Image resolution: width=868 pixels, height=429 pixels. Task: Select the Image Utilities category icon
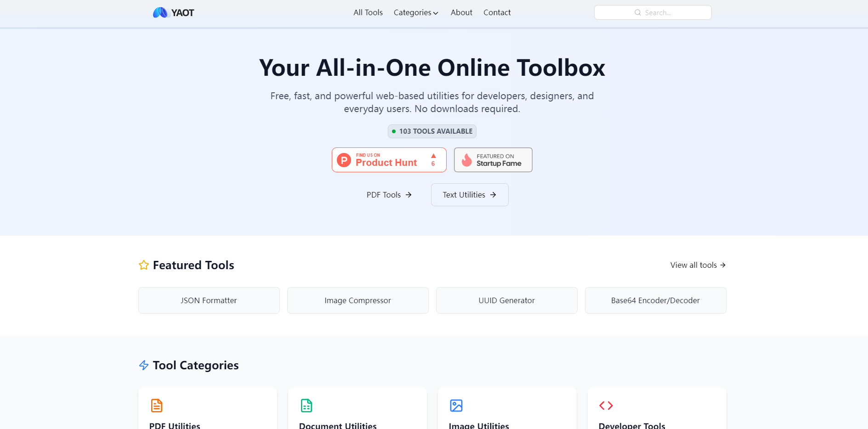(456, 406)
